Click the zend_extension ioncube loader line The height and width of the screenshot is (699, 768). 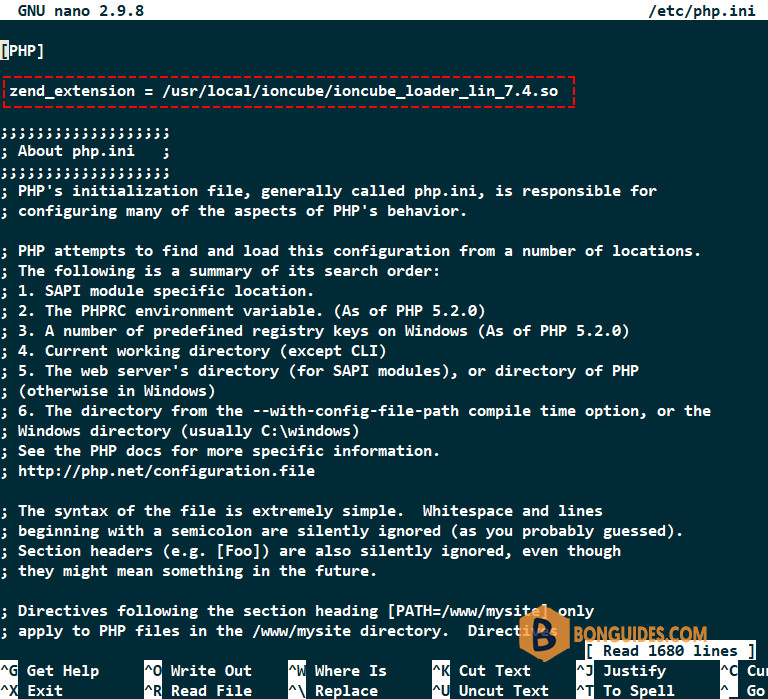pos(284,91)
